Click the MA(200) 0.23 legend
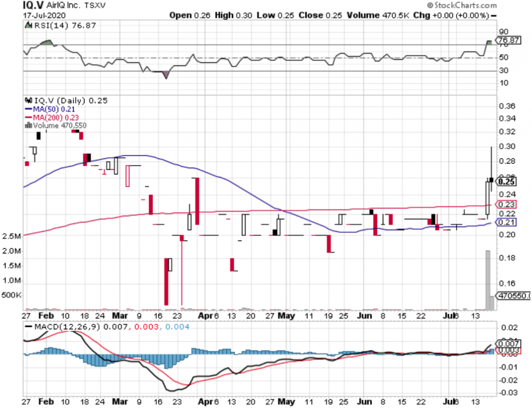This screenshot has width=532, height=411. pos(51,118)
